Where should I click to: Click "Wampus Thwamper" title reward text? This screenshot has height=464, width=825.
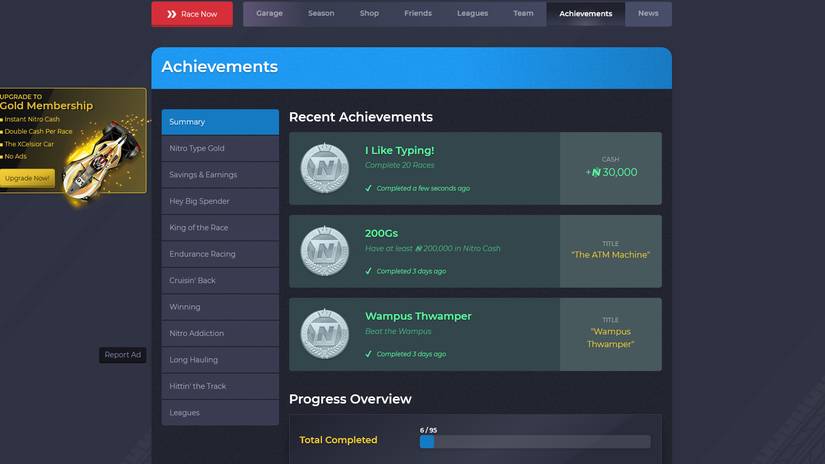611,338
